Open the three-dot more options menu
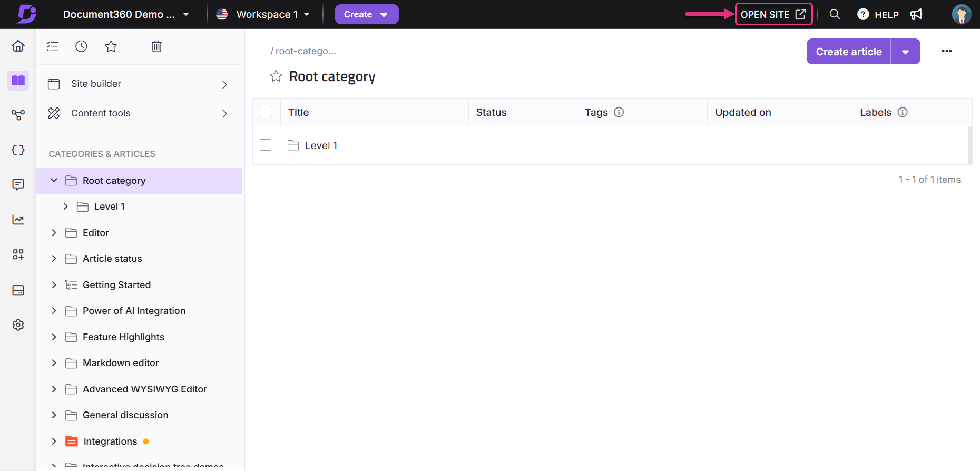The height and width of the screenshot is (471, 980). point(947,51)
